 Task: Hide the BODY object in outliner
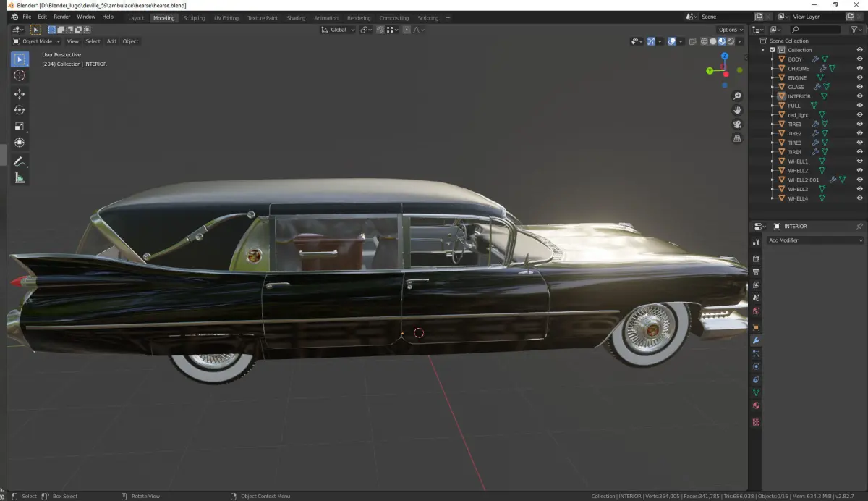click(859, 59)
